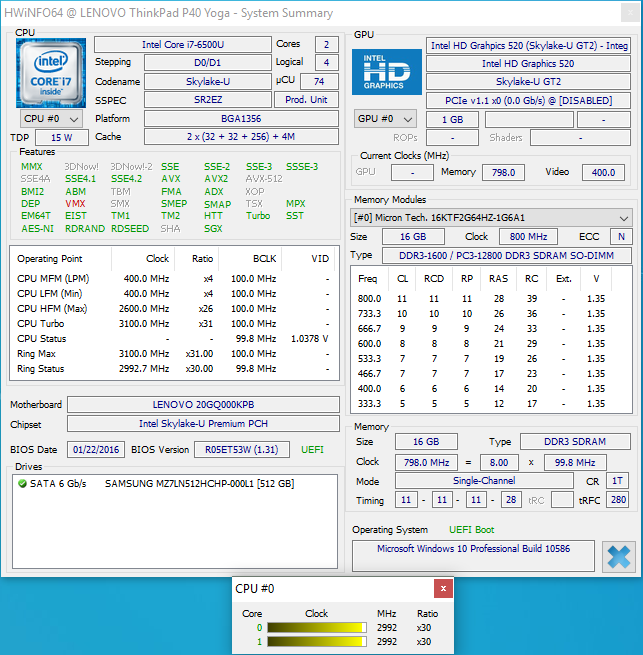The height and width of the screenshot is (655, 643).
Task: Click the BIOS Version R05ET53W field
Action: tap(241, 450)
